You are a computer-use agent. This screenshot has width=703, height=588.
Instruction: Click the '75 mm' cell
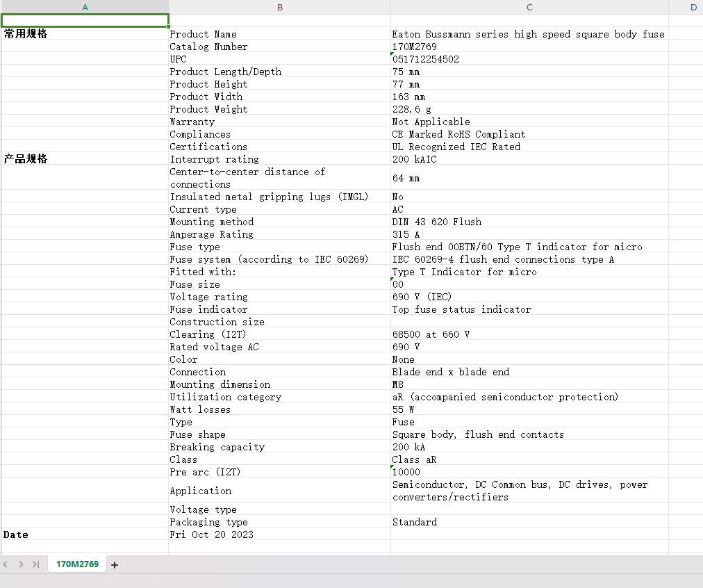click(529, 72)
